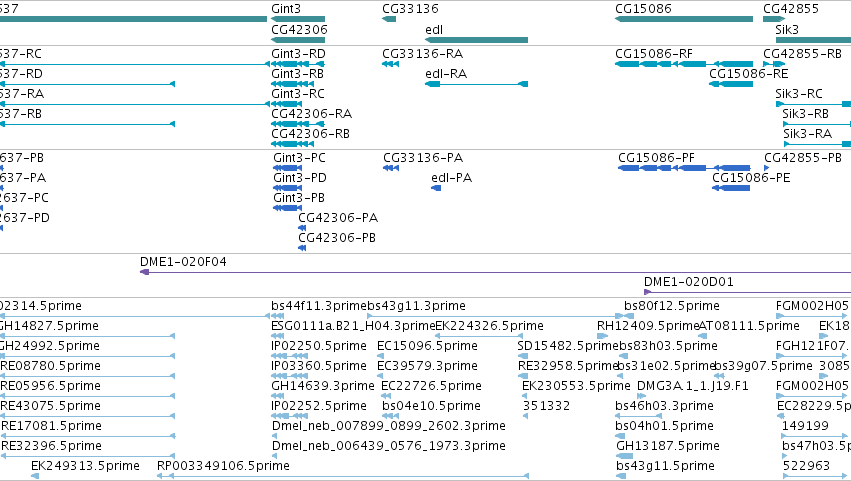Click the Sik3 gene label
This screenshot has width=851, height=481.
(x=787, y=29)
